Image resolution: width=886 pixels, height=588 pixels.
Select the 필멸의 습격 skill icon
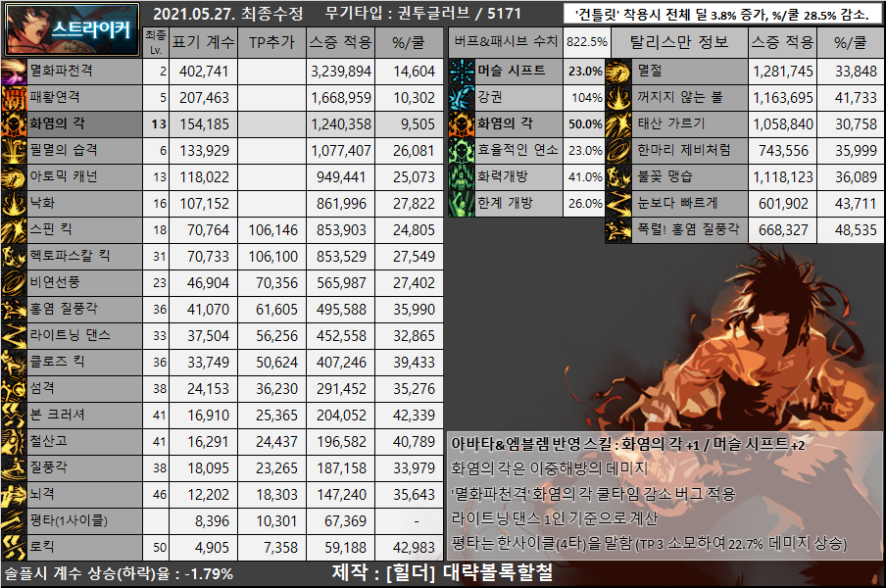pyautogui.click(x=14, y=150)
